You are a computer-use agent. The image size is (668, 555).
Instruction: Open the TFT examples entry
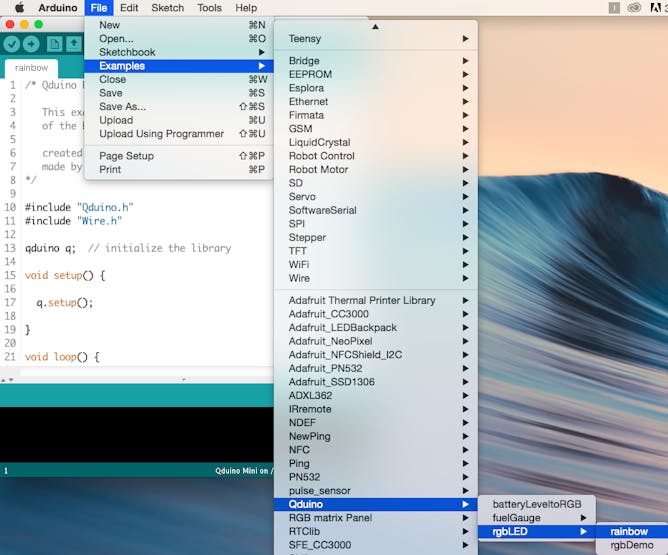pos(376,251)
